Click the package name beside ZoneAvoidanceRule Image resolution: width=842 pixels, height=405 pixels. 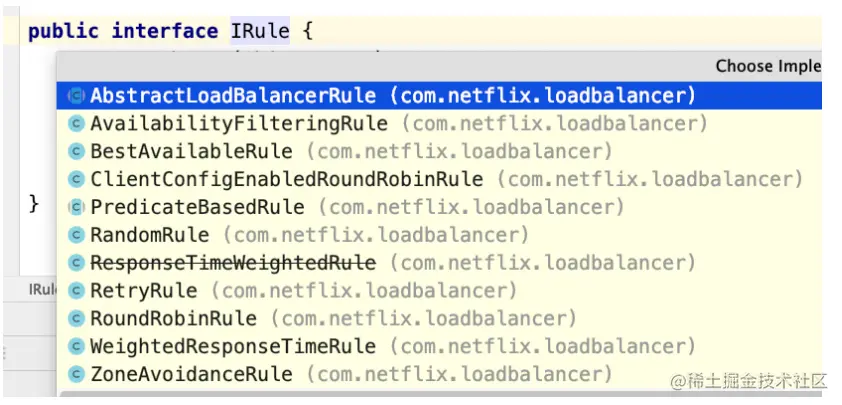click(x=459, y=374)
